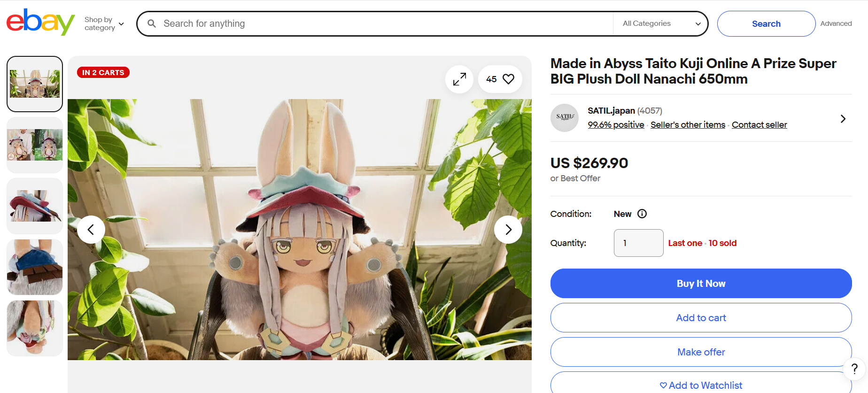Click the magnifier icon in search bar
Viewport: 868px width, 393px height.
(152, 23)
